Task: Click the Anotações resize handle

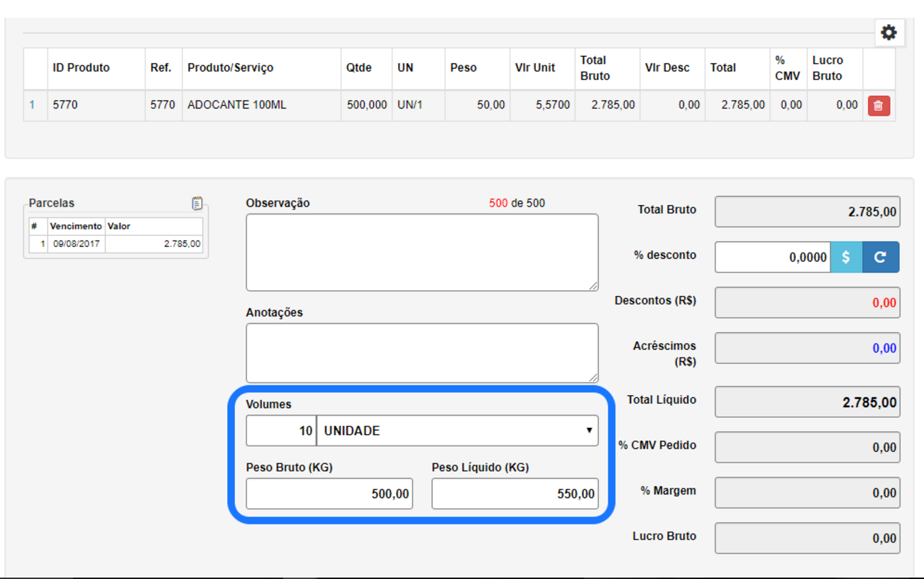Action: pyautogui.click(x=593, y=377)
